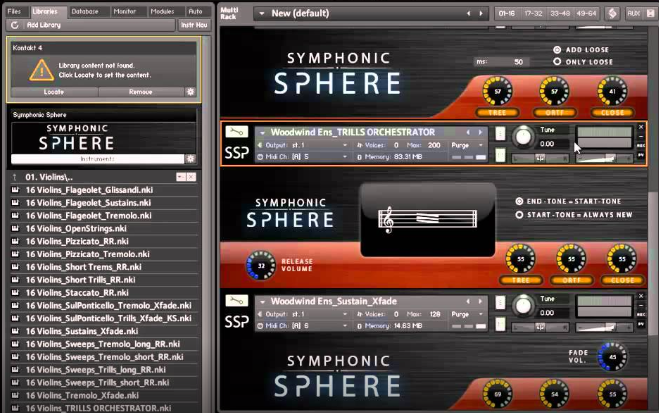The height and width of the screenshot is (413, 659).
Task: Open Output st.1 dropdown on Sustain_Xfade
Action: tap(345, 314)
